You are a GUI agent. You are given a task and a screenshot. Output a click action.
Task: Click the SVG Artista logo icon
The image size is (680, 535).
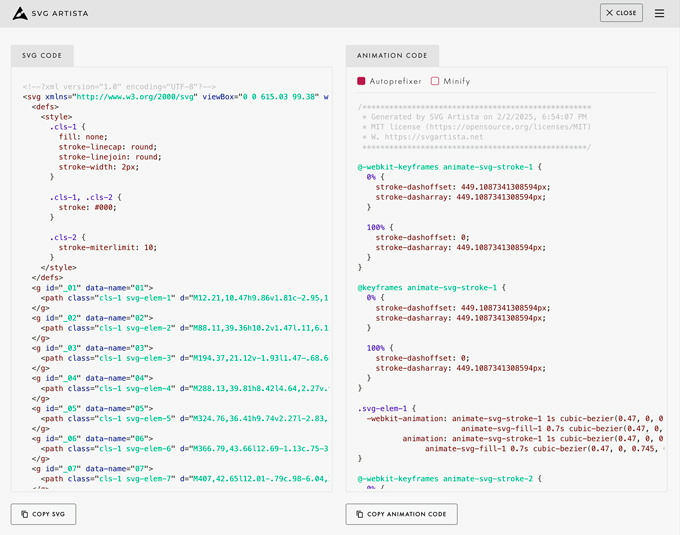(x=20, y=13)
